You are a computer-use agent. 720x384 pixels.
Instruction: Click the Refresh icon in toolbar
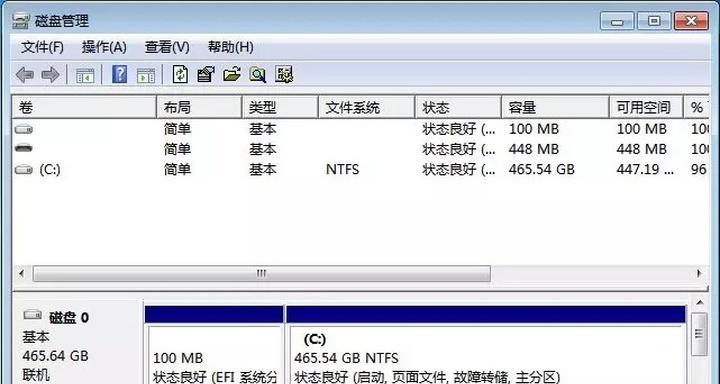(180, 74)
